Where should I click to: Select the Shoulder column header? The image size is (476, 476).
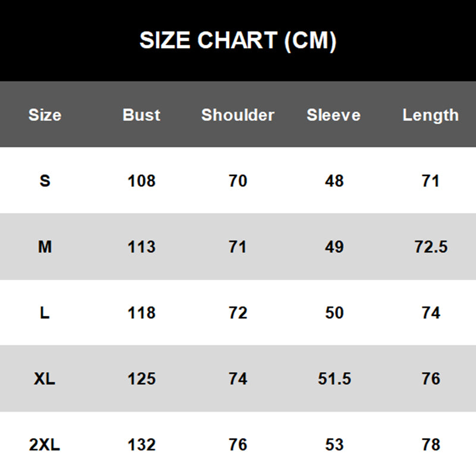coord(237,115)
